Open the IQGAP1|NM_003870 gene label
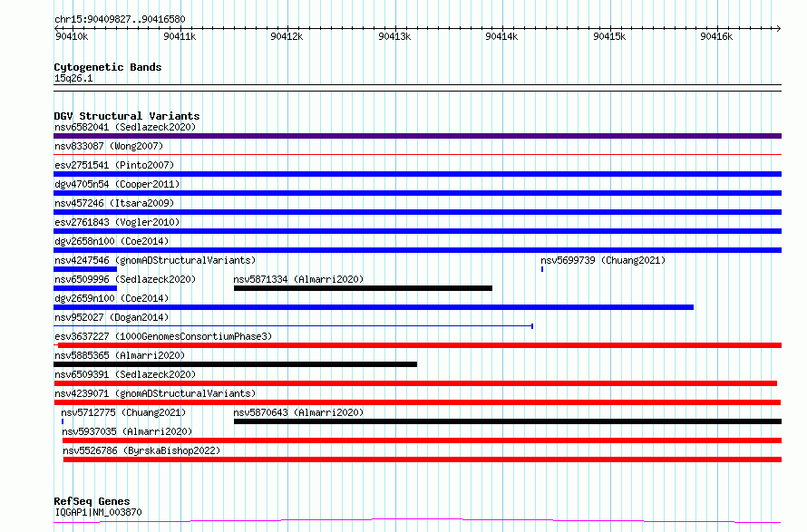The image size is (807, 532). [98, 512]
